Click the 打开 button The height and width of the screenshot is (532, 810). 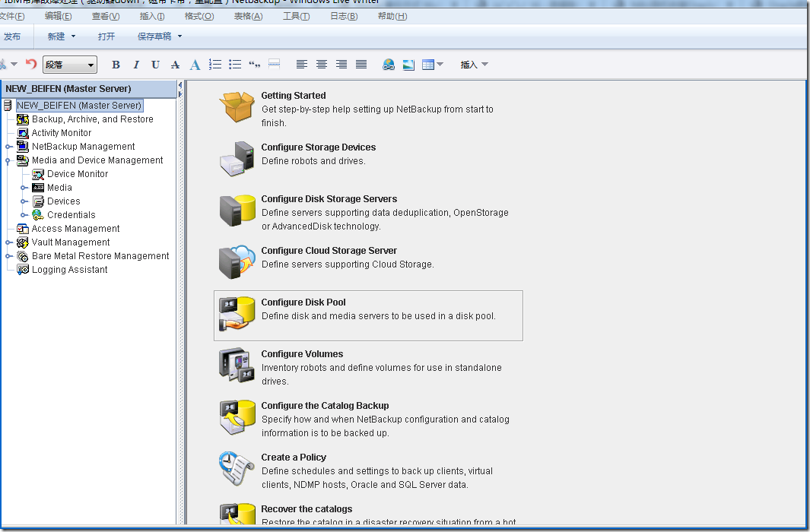106,36
